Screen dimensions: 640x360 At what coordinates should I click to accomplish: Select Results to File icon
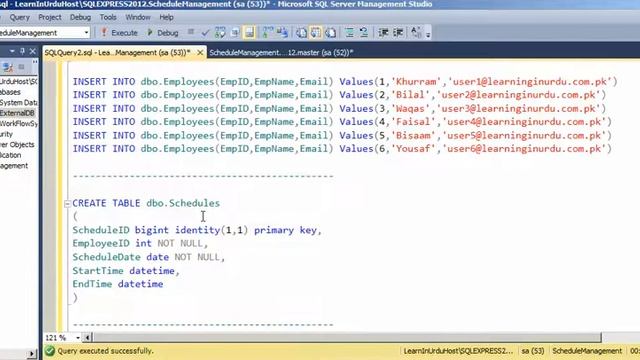(x=331, y=33)
